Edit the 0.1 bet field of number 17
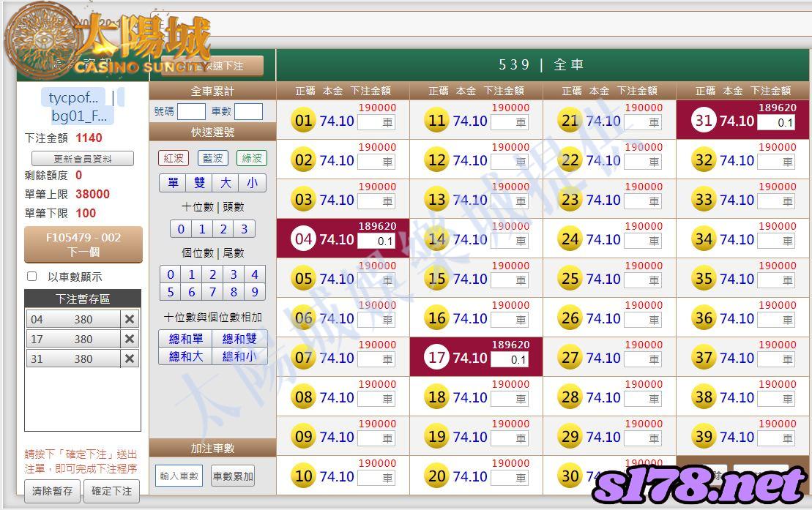This screenshot has width=812, height=510. (x=510, y=359)
